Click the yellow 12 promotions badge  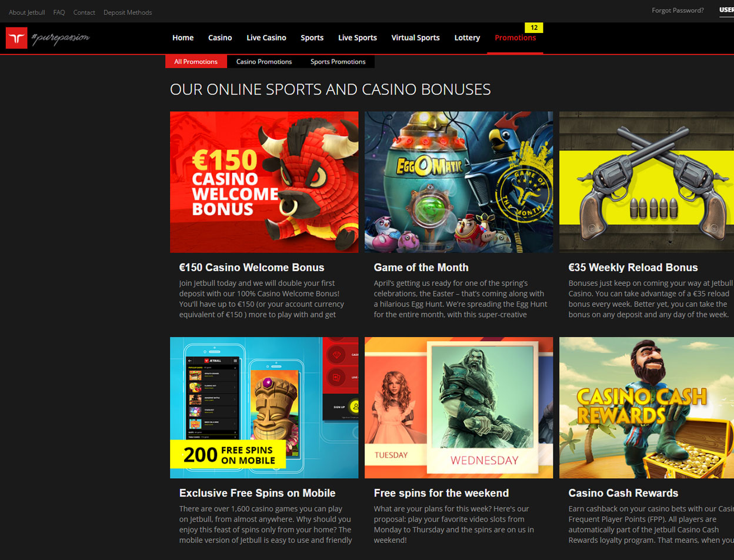pos(534,28)
